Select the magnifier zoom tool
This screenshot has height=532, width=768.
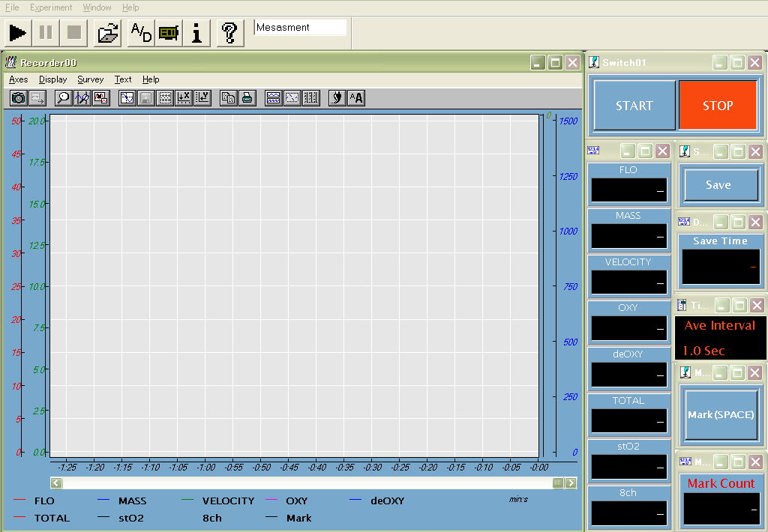click(63, 98)
